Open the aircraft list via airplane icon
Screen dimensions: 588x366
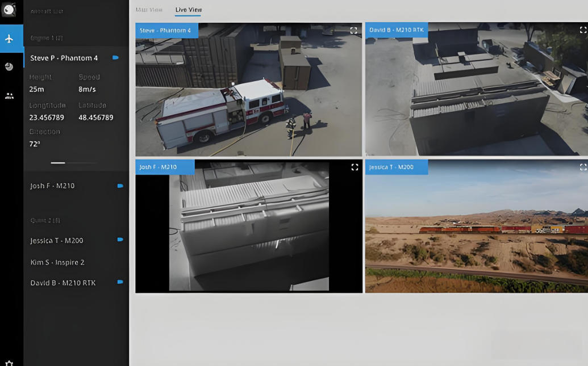tap(9, 39)
